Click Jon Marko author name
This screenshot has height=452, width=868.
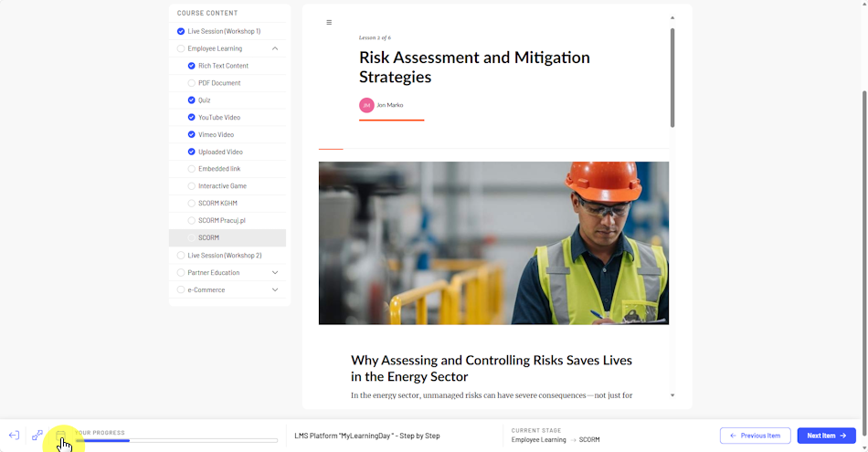click(x=390, y=105)
